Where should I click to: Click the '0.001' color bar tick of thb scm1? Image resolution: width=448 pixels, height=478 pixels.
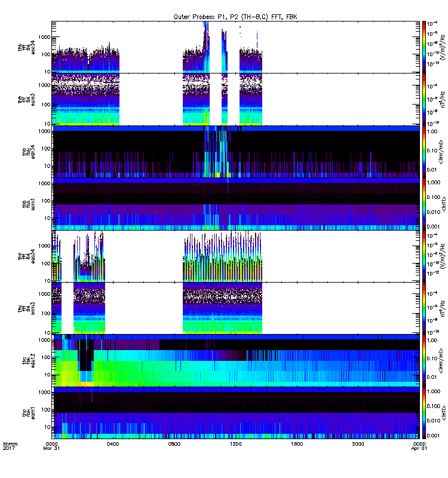pyautogui.click(x=434, y=227)
